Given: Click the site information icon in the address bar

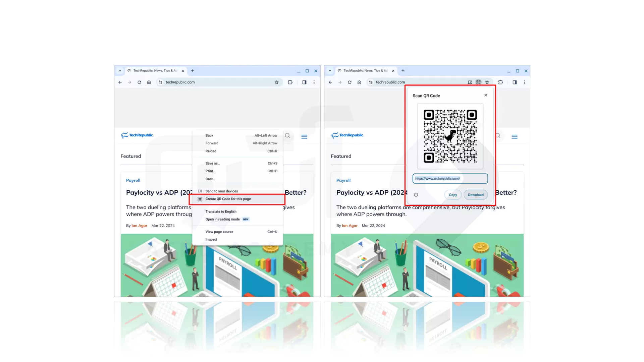Looking at the screenshot, I should 160,82.
